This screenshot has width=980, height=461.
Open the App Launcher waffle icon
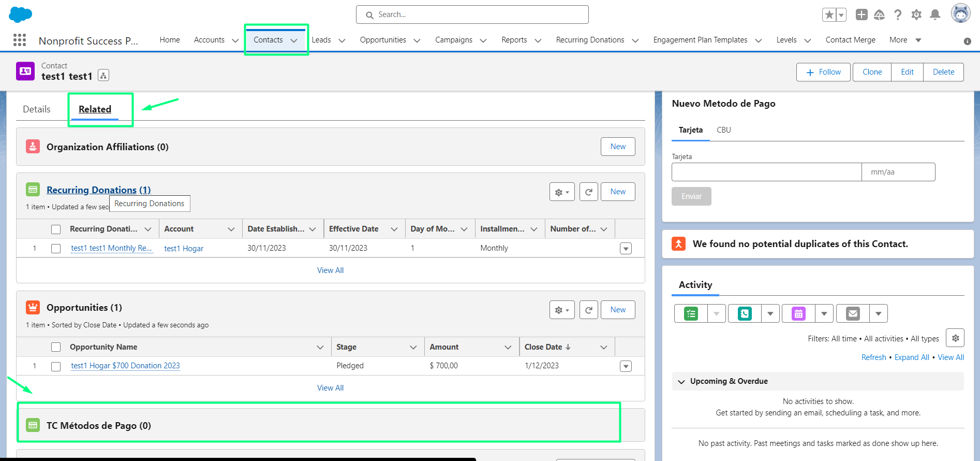tap(20, 40)
